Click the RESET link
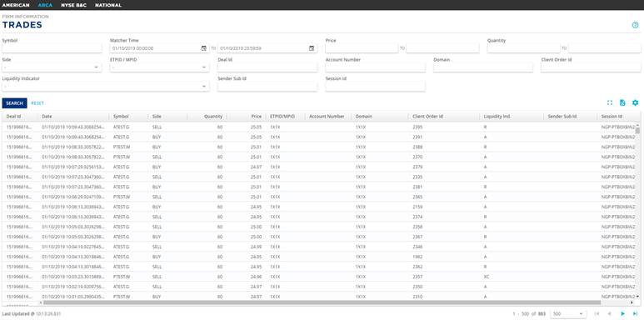The width and height of the screenshot is (644, 320). 37,103
